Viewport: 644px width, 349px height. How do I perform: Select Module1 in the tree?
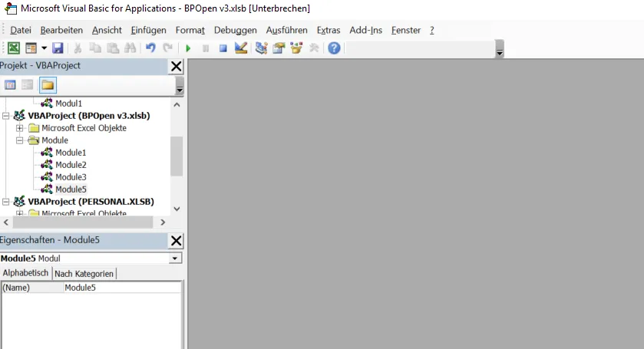point(71,153)
